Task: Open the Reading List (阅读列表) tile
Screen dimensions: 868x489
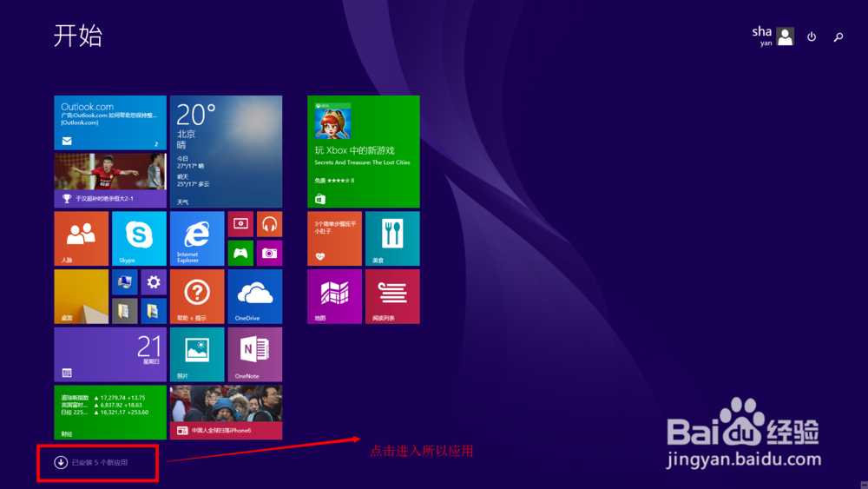Action: point(392,296)
